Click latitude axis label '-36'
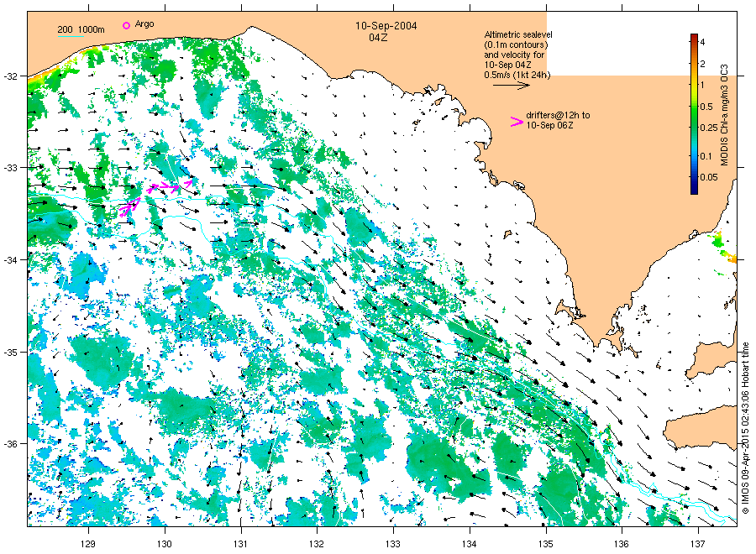The height and width of the screenshot is (554, 756). click(x=11, y=444)
